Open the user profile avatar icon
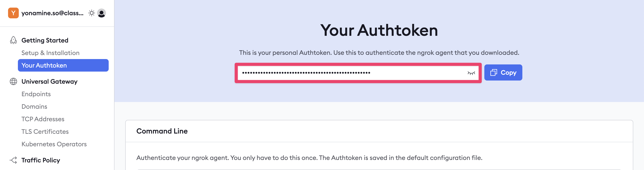The width and height of the screenshot is (644, 170). (x=102, y=13)
